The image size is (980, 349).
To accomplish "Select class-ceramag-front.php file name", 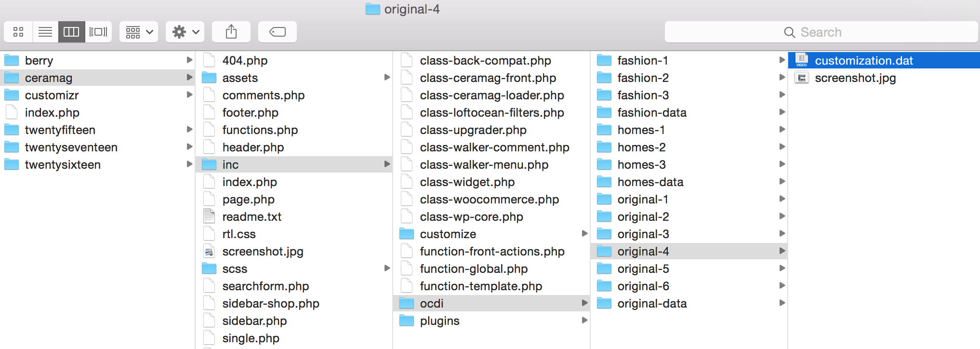I will point(488,78).
